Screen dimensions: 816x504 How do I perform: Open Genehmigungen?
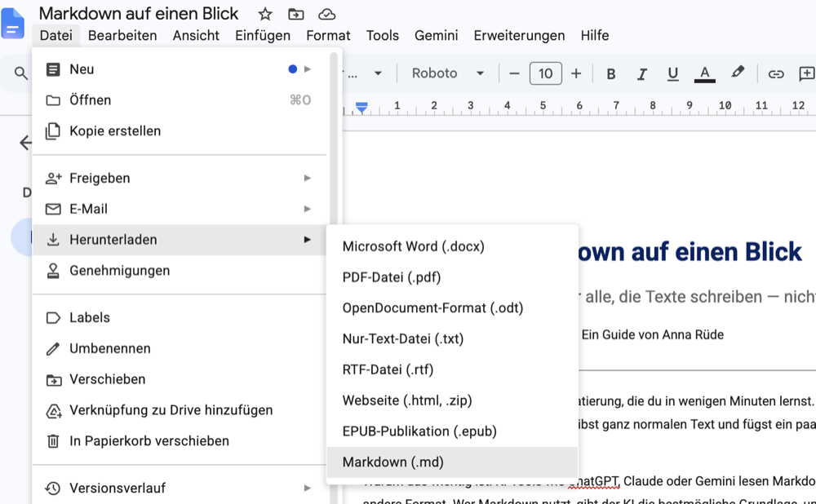tap(180, 271)
